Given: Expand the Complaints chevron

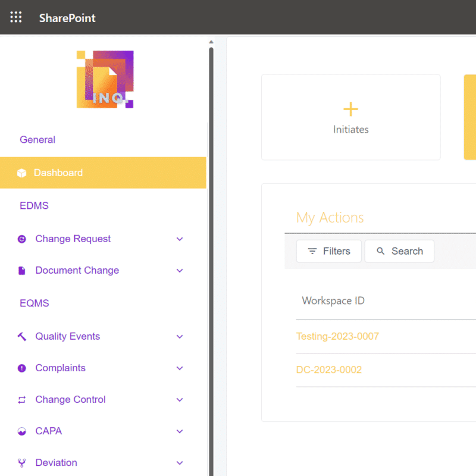Looking at the screenshot, I should pyautogui.click(x=180, y=368).
